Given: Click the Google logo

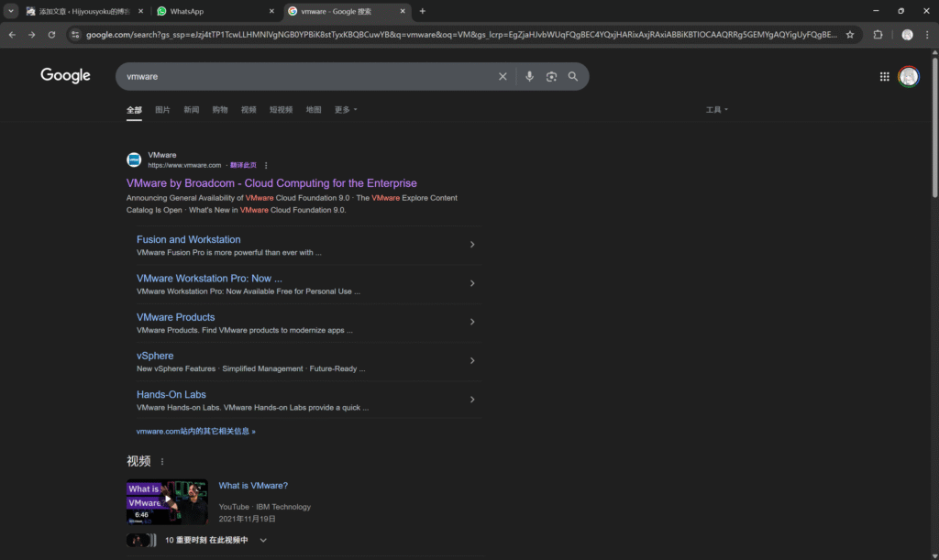Looking at the screenshot, I should pos(65,75).
